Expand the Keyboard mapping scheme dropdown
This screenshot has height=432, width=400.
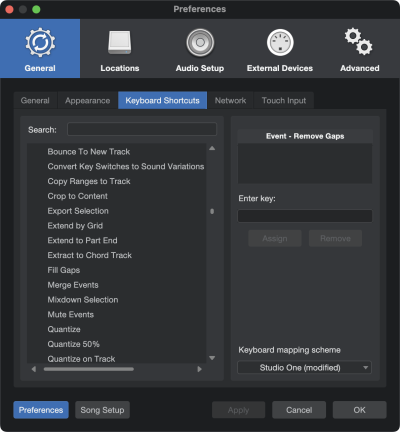(304, 368)
